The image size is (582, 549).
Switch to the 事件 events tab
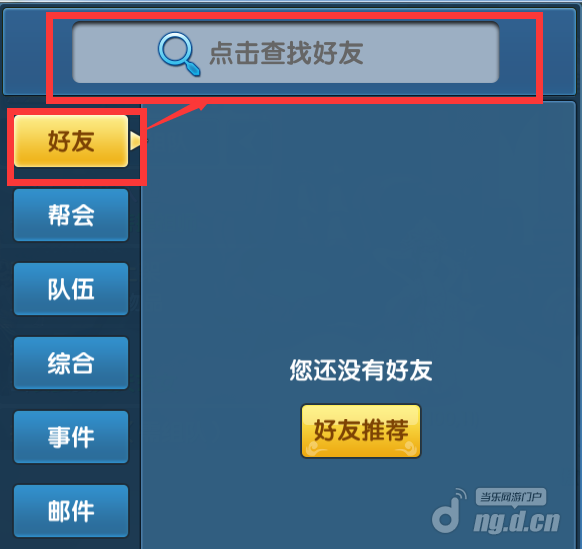(71, 437)
